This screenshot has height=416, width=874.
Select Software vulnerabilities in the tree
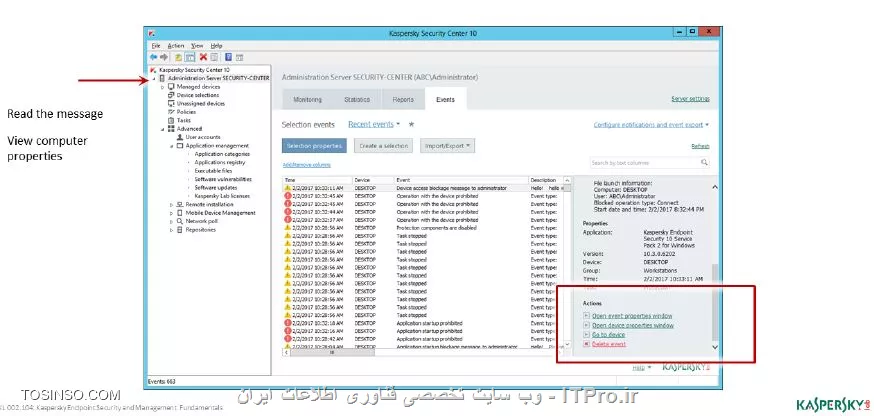(x=223, y=179)
